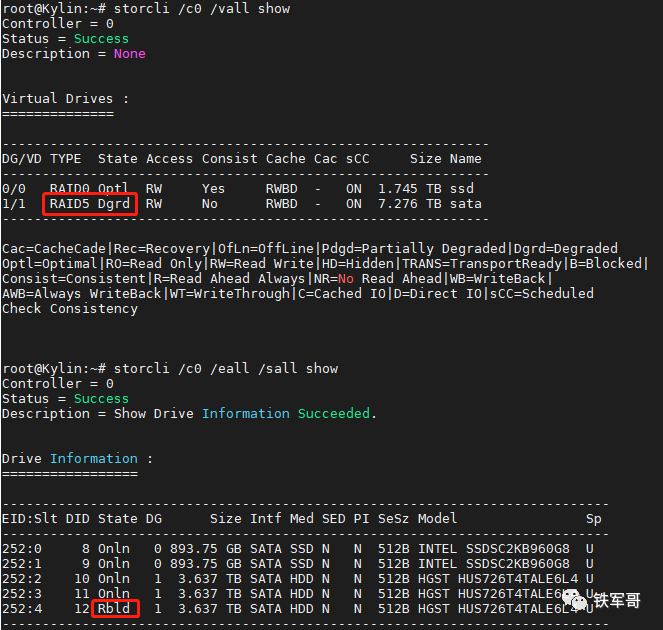Click drive entry '252:4'
Image resolution: width=663 pixels, height=630 pixels.
coord(22,609)
